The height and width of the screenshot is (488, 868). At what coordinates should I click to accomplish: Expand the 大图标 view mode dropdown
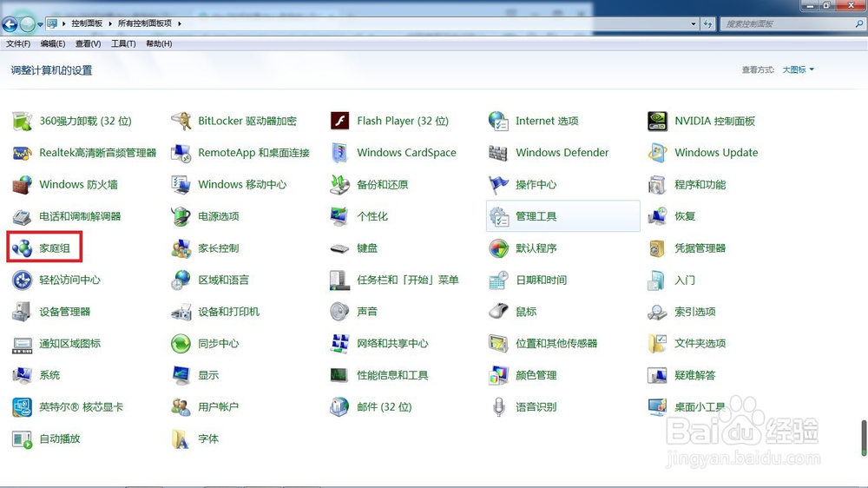click(x=798, y=69)
